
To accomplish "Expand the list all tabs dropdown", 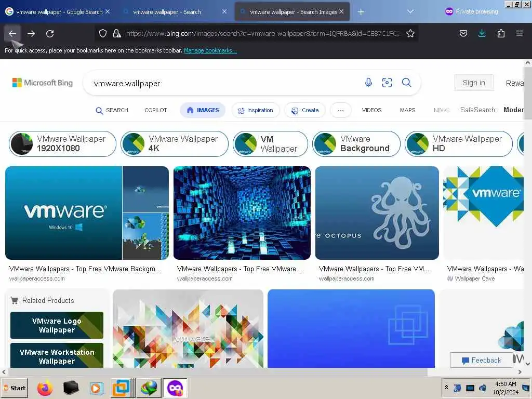I will pyautogui.click(x=410, y=12).
